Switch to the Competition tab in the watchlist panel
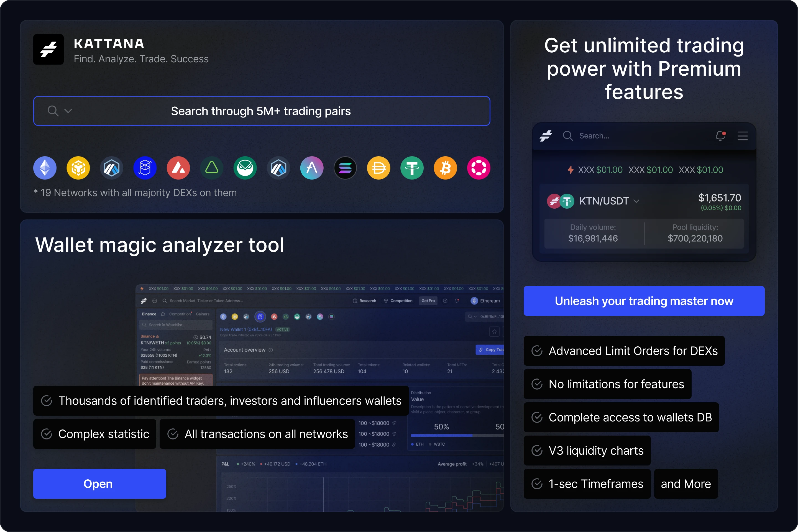Viewport: 798px width, 532px height. (x=180, y=314)
